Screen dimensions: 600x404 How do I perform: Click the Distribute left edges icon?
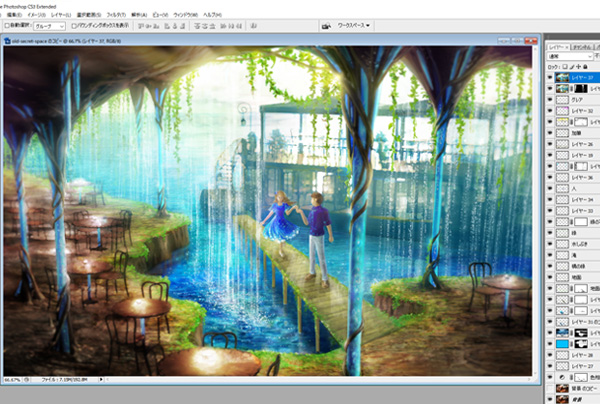coord(224,26)
